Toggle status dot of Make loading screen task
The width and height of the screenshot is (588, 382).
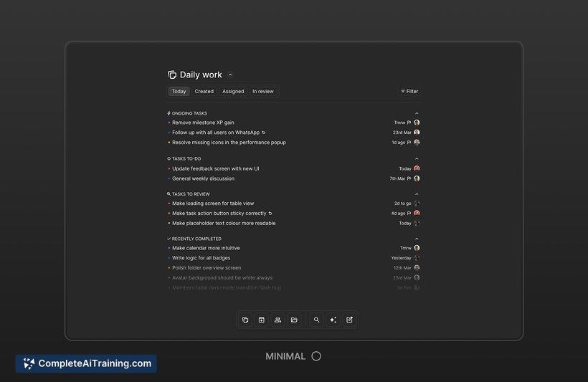tap(169, 203)
